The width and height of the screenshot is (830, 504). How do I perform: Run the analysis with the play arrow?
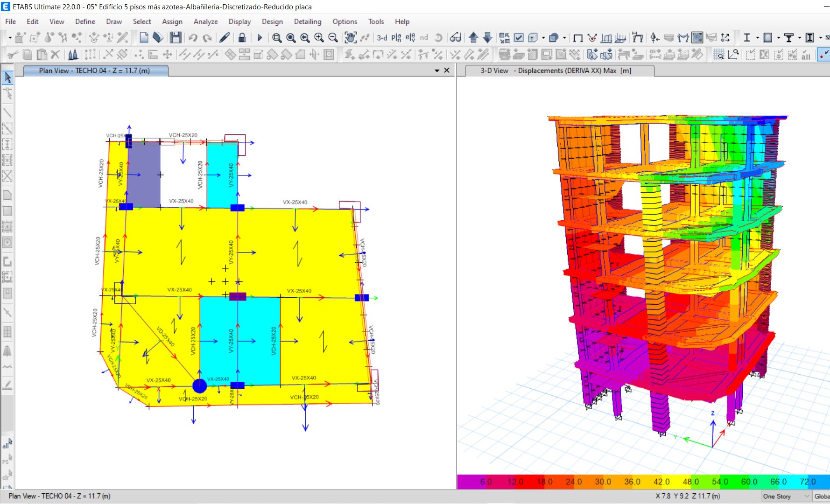260,37
